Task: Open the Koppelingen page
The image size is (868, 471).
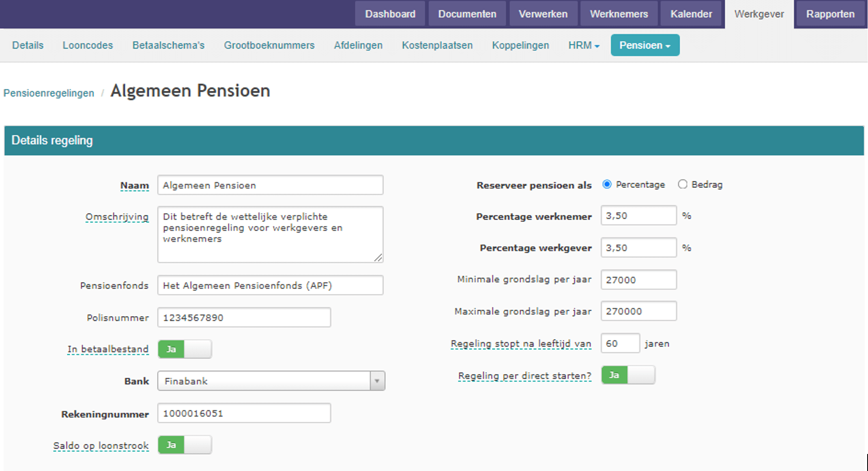Action: pyautogui.click(x=520, y=45)
